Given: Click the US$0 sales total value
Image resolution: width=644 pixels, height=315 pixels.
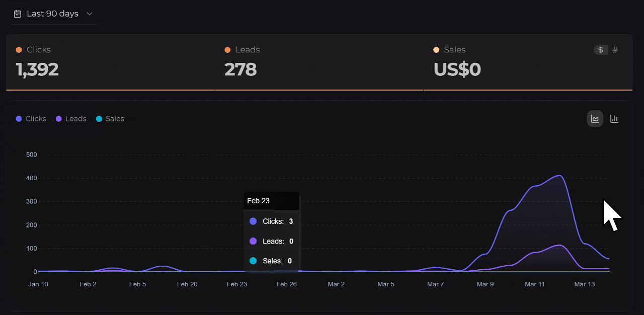Looking at the screenshot, I should (x=457, y=69).
